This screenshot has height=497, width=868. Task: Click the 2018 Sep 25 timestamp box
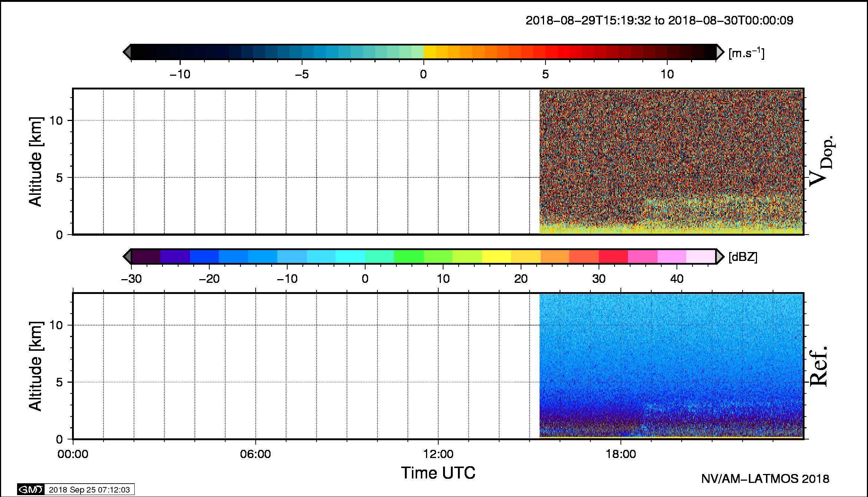(x=89, y=490)
